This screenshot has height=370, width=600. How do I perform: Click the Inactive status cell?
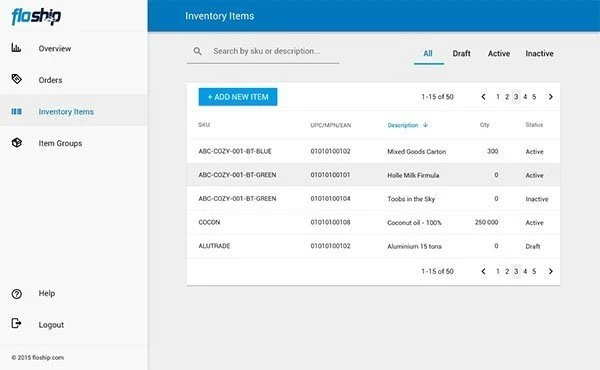[x=537, y=199]
